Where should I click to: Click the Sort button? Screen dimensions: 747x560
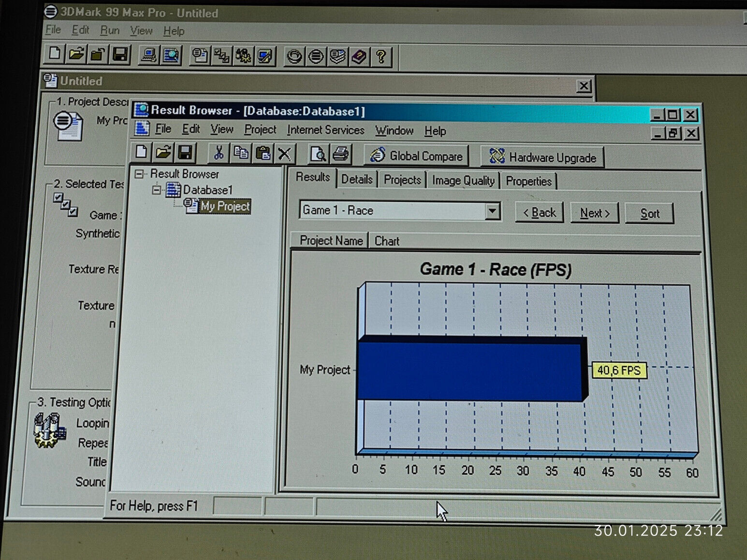(649, 214)
